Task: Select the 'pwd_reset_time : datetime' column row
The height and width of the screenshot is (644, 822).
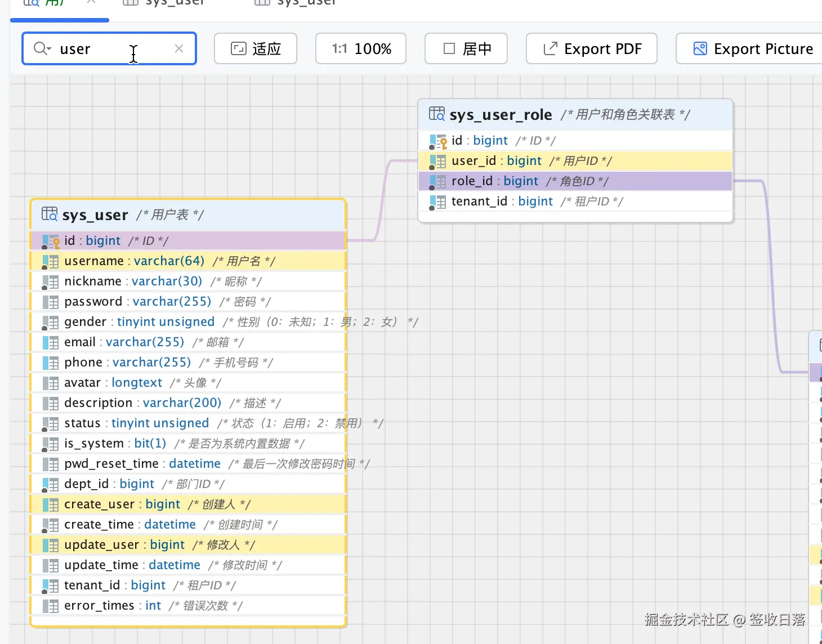Action: click(x=189, y=464)
